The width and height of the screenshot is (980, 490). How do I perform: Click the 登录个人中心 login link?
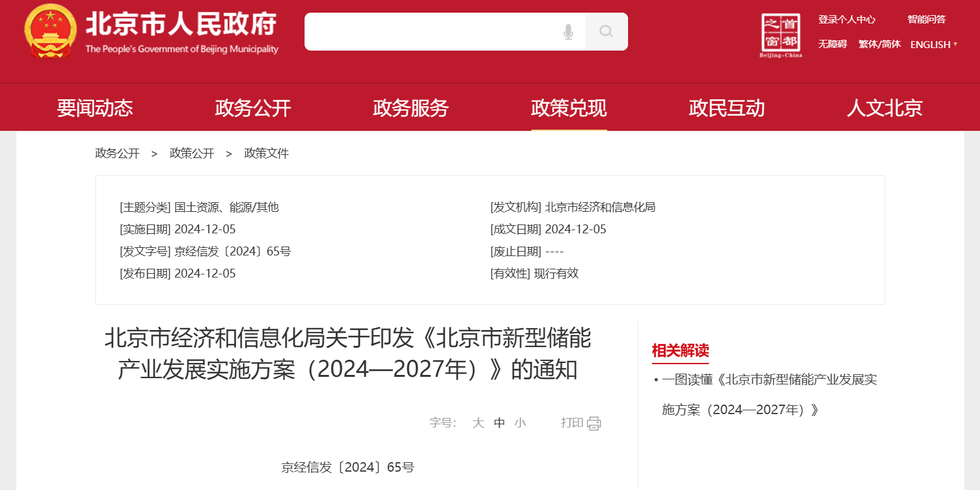[x=847, y=20]
